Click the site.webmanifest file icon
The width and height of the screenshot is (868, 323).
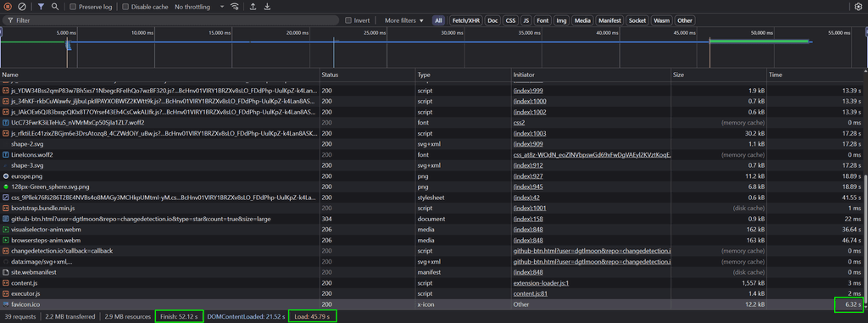[6, 272]
